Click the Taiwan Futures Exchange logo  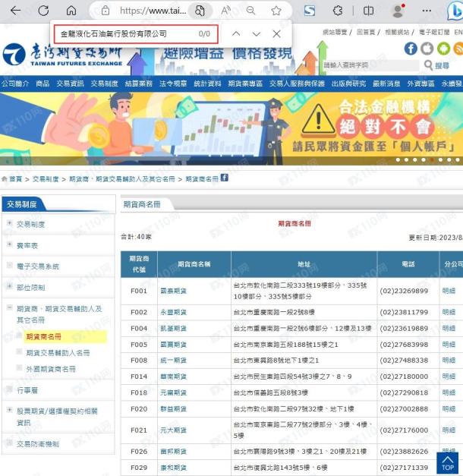[62, 55]
